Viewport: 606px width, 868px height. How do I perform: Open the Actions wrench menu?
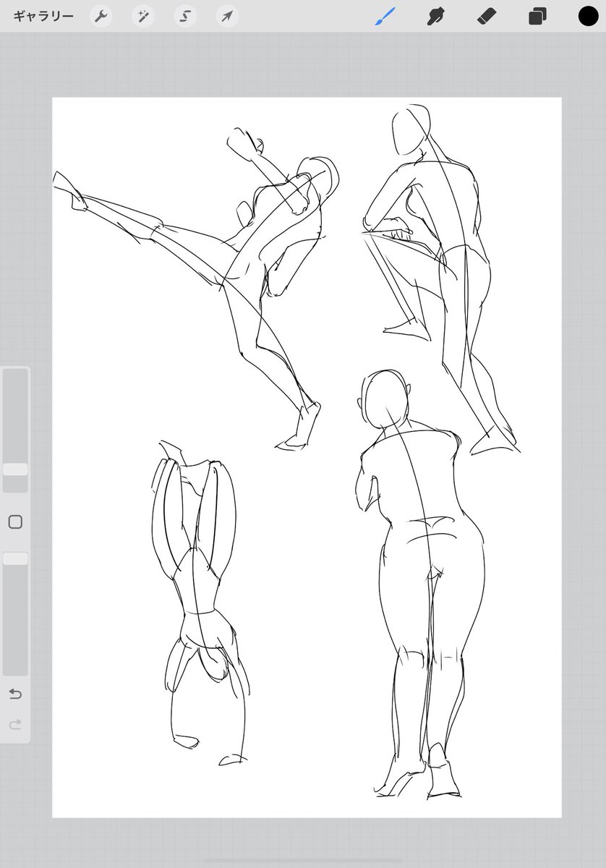(x=101, y=16)
